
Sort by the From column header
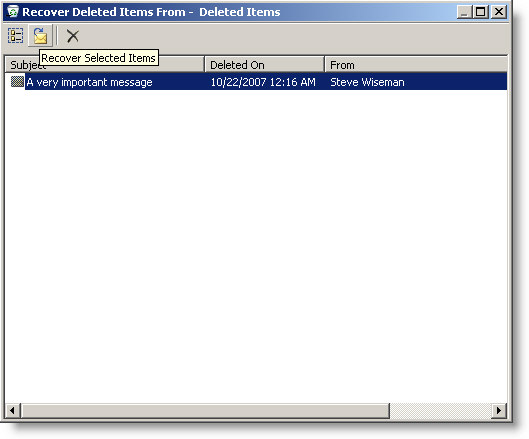[x=416, y=64]
